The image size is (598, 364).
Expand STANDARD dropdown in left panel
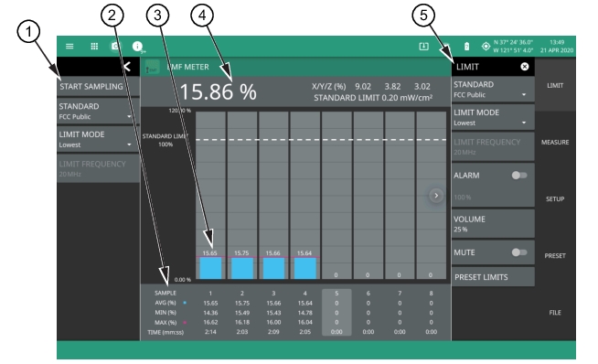click(98, 111)
